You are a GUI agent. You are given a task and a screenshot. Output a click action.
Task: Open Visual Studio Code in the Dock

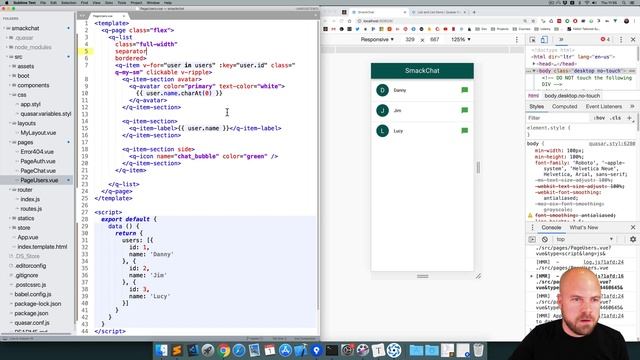192,350
